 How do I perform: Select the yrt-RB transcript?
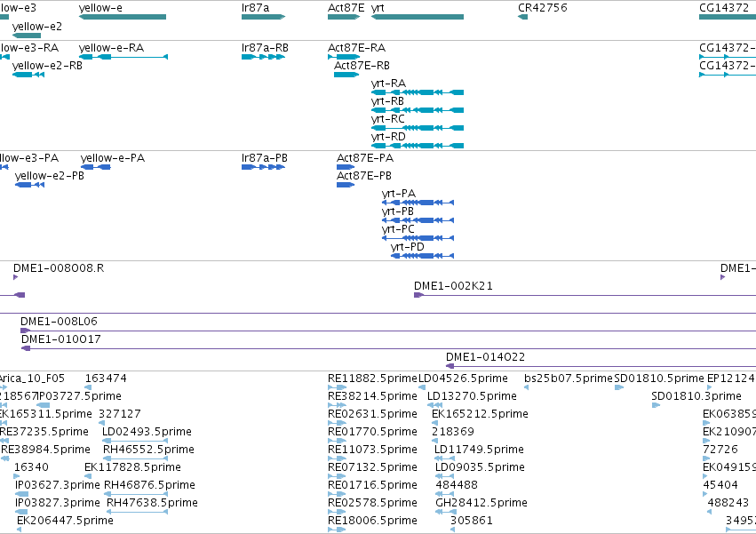click(418, 110)
